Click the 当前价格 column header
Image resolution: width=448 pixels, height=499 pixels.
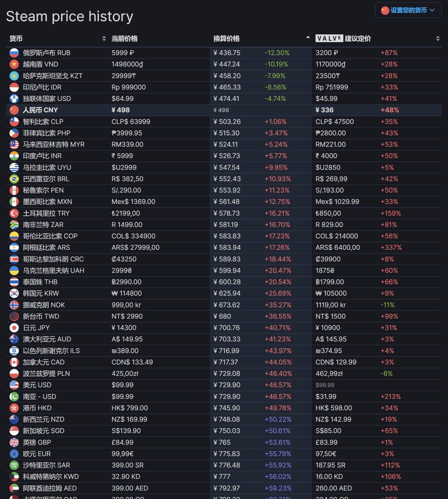125,39
